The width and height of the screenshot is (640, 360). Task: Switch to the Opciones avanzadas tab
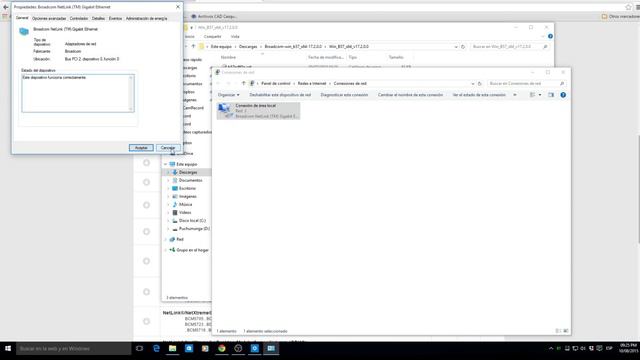[x=49, y=18]
